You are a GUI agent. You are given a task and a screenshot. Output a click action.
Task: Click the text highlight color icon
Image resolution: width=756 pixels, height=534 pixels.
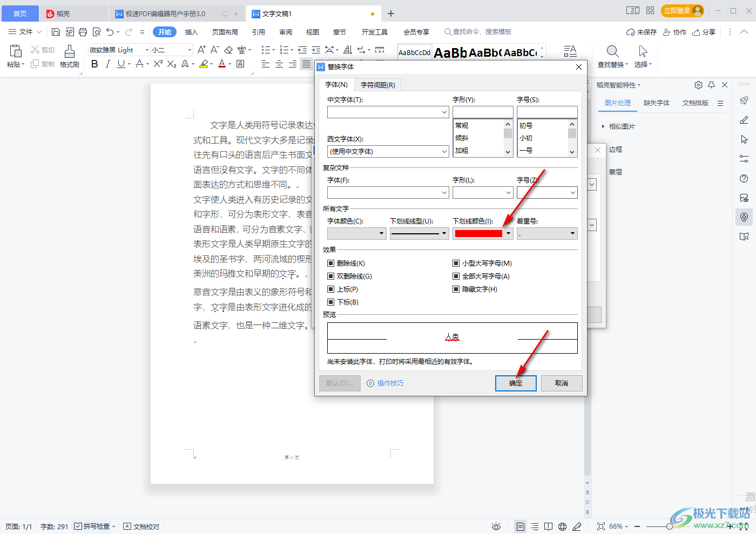click(204, 64)
